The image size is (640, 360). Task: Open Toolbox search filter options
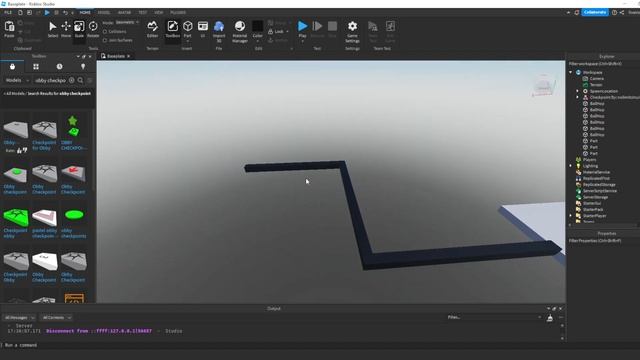[x=90, y=80]
